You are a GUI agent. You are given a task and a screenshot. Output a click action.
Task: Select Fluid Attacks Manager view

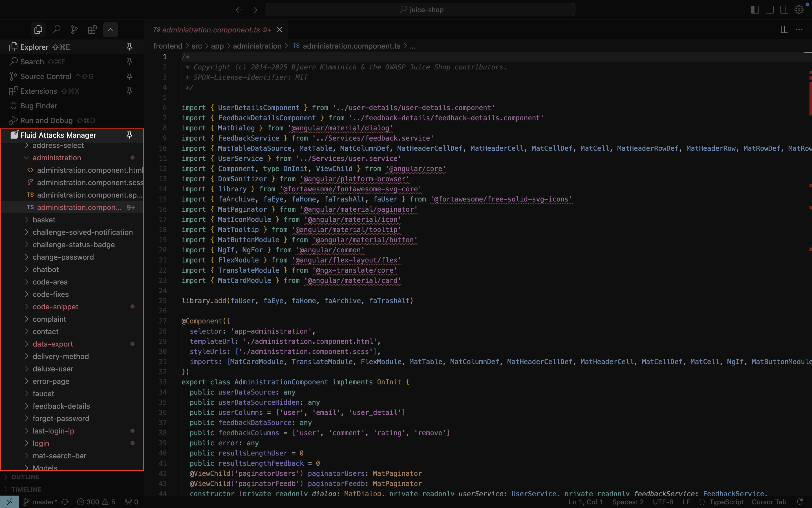pos(72,135)
